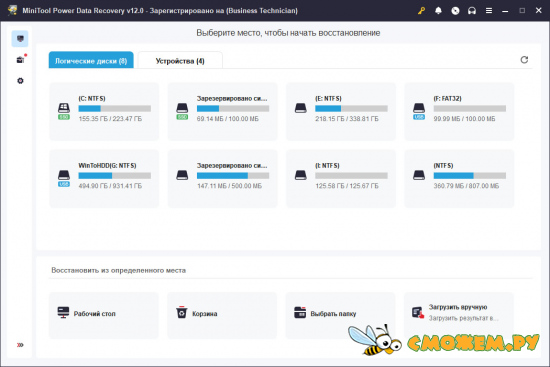The image size is (550, 367).
Task: Refresh the drive list
Action: click(x=524, y=60)
